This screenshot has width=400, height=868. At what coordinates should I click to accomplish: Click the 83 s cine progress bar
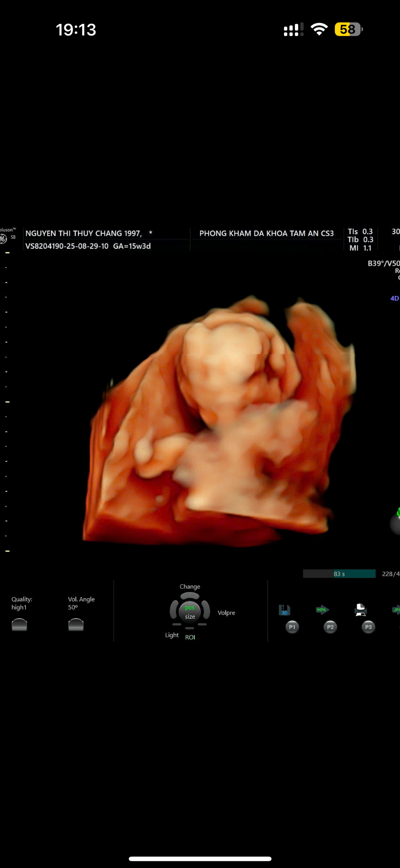(339, 574)
